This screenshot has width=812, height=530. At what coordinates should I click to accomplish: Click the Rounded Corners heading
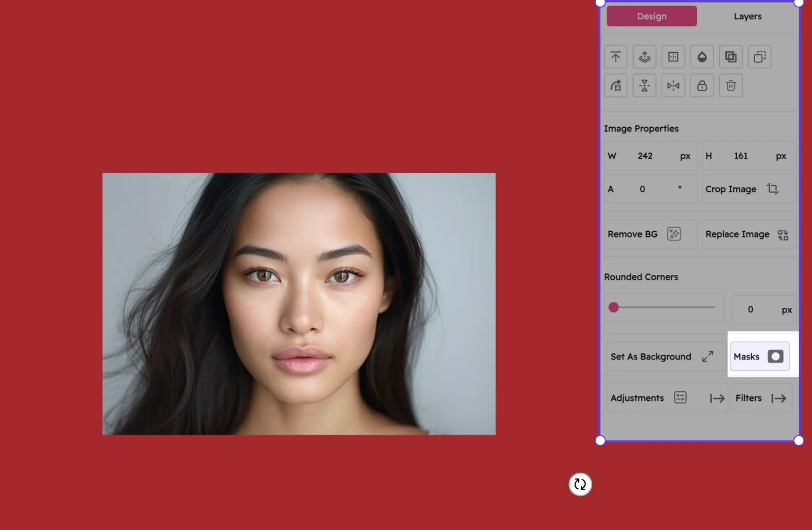point(641,277)
